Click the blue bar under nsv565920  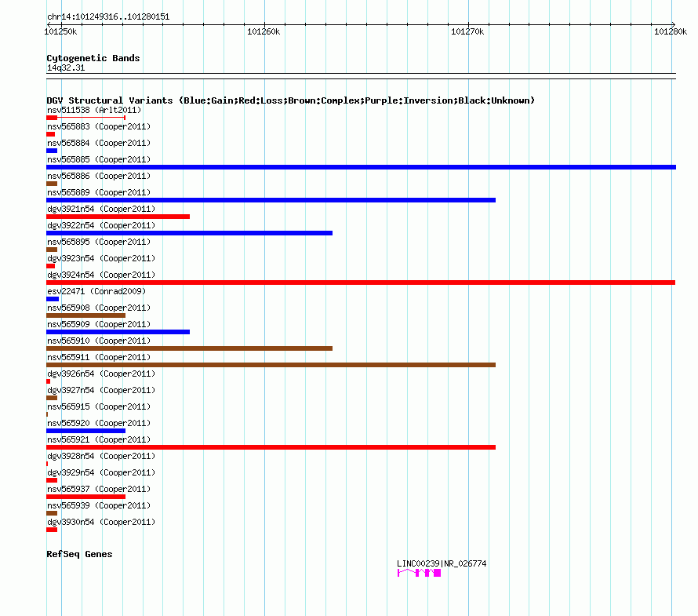pyautogui.click(x=86, y=431)
